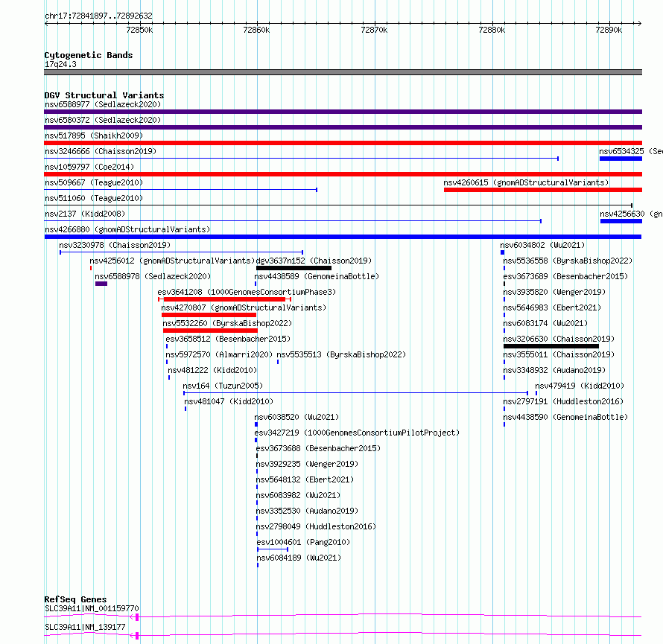Open the nsv517895 (Shaikh2009) variant label

pyautogui.click(x=94, y=136)
